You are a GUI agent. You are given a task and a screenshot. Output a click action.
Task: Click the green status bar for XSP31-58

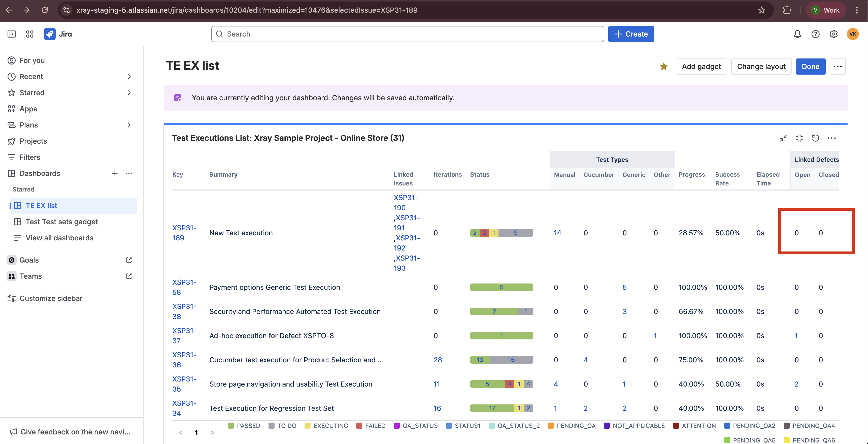tap(501, 287)
